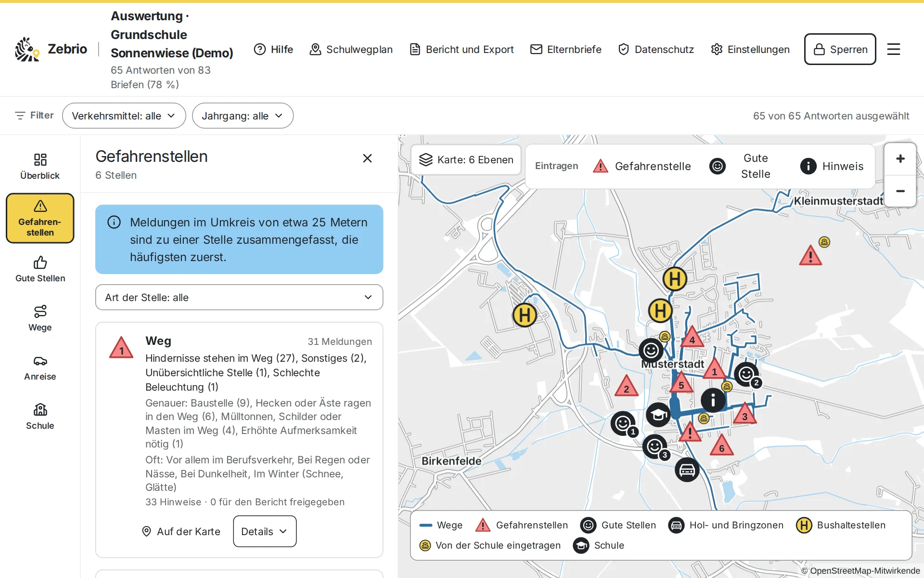Open the Hilfe page
The width and height of the screenshot is (924, 578).
pos(273,49)
